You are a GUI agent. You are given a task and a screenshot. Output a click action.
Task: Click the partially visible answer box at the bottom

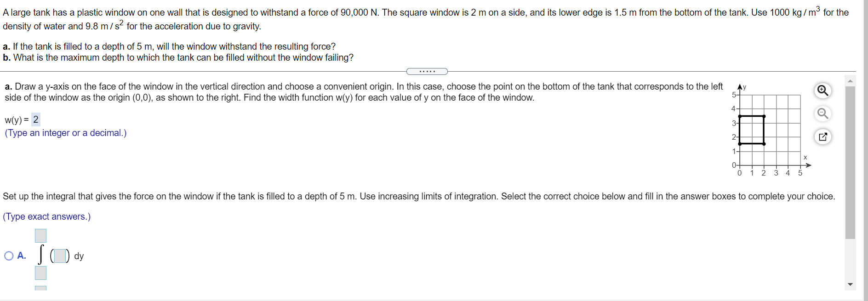[x=40, y=290]
